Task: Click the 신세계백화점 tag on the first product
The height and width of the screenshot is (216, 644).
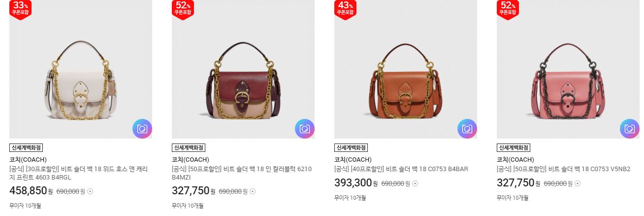Action: pos(26,147)
